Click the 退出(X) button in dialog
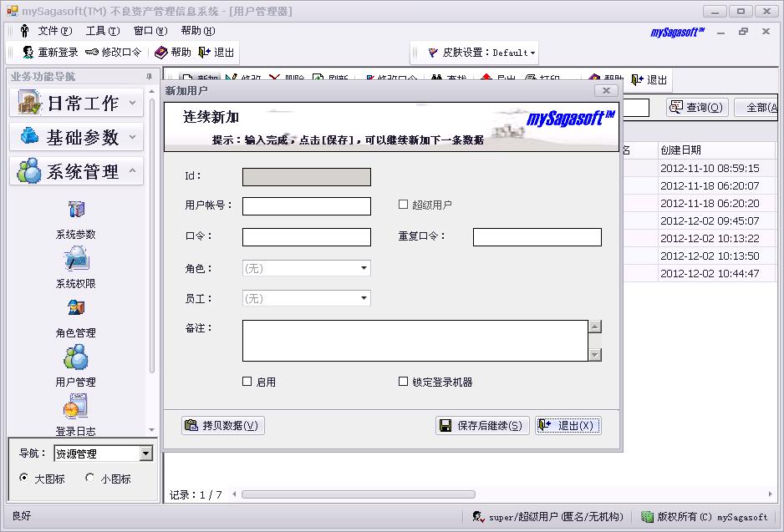Image resolution: width=784 pixels, height=532 pixels. tap(568, 426)
